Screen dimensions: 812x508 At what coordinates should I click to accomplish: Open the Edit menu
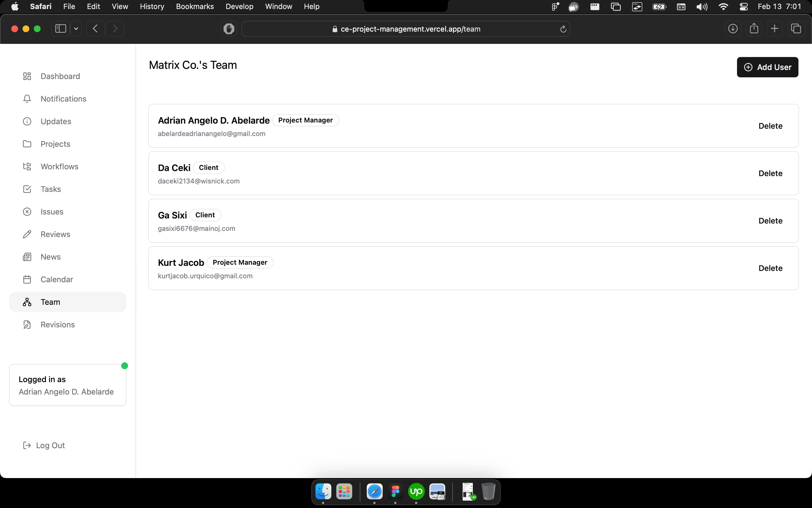pyautogui.click(x=93, y=7)
